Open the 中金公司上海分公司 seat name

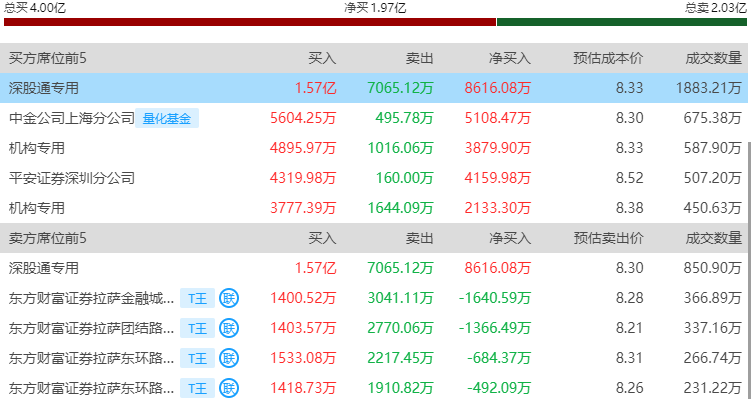point(72,118)
